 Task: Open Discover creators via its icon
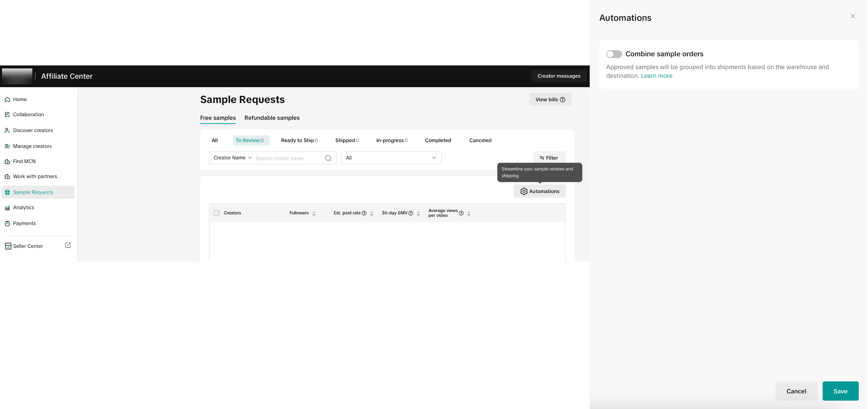click(7, 131)
